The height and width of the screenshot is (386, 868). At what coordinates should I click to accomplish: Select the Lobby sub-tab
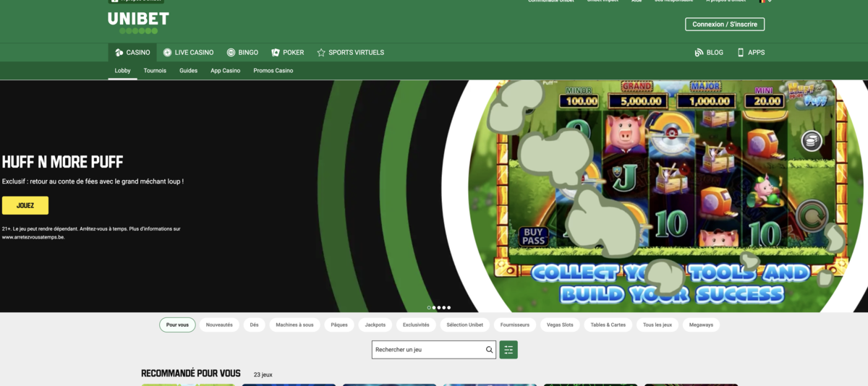click(123, 71)
